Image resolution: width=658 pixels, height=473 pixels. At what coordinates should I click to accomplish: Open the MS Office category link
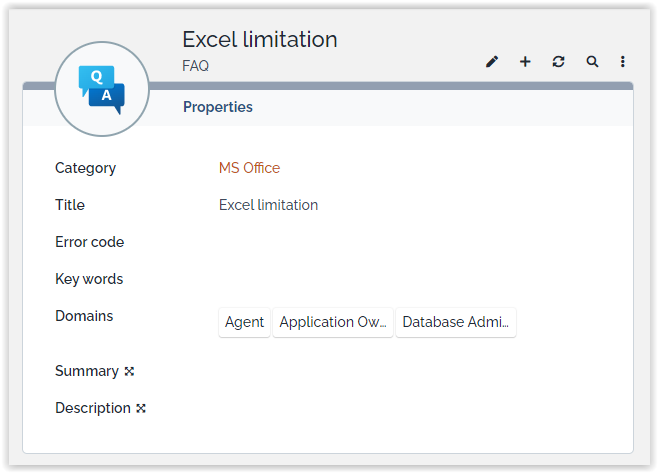(249, 168)
